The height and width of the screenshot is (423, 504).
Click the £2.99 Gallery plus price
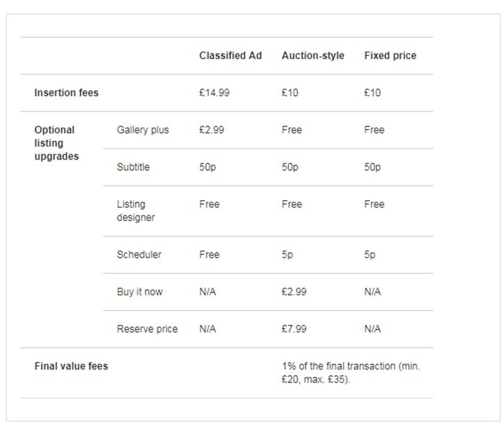pos(212,130)
